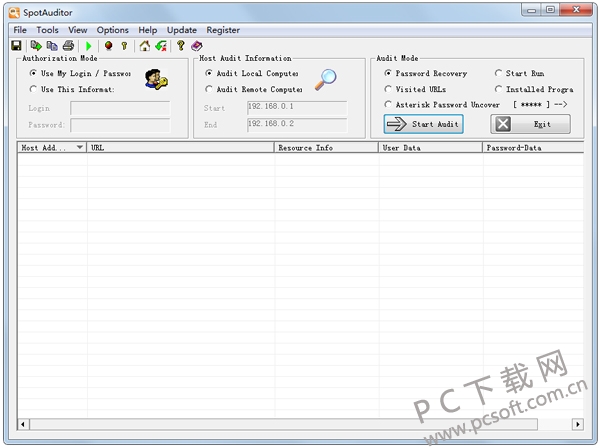This screenshot has height=448, width=600.
Task: Click the Password-Data column header
Action: [533, 147]
